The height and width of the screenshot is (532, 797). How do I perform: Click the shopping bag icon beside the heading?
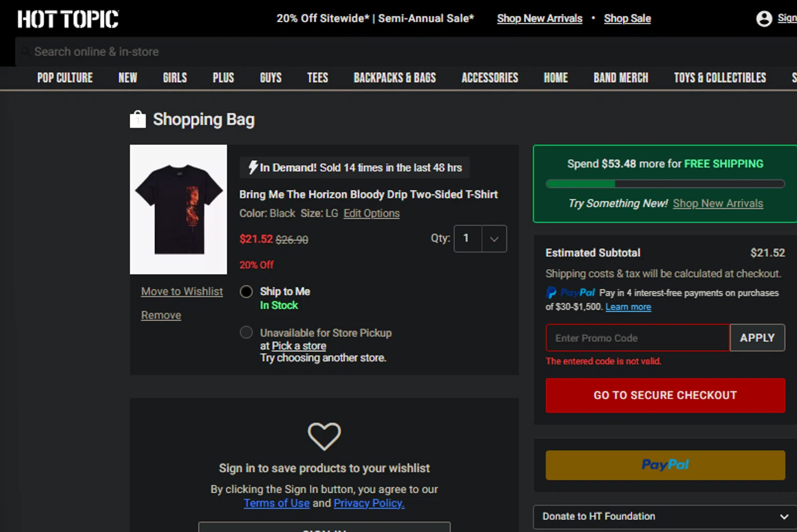coord(138,119)
